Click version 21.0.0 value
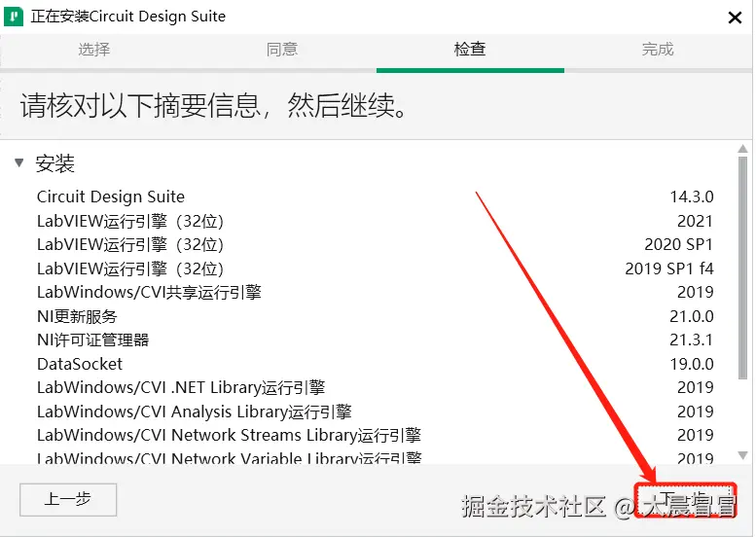This screenshot has width=756, height=537. pyautogui.click(x=692, y=316)
